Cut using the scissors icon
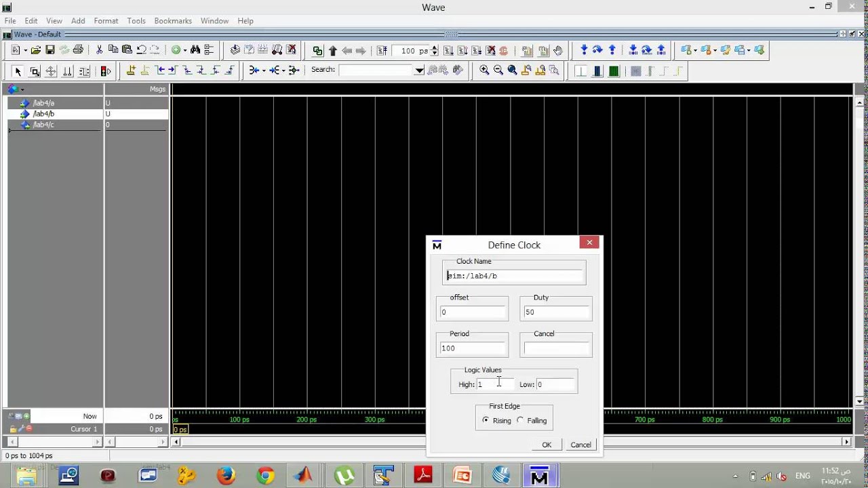 pyautogui.click(x=99, y=50)
